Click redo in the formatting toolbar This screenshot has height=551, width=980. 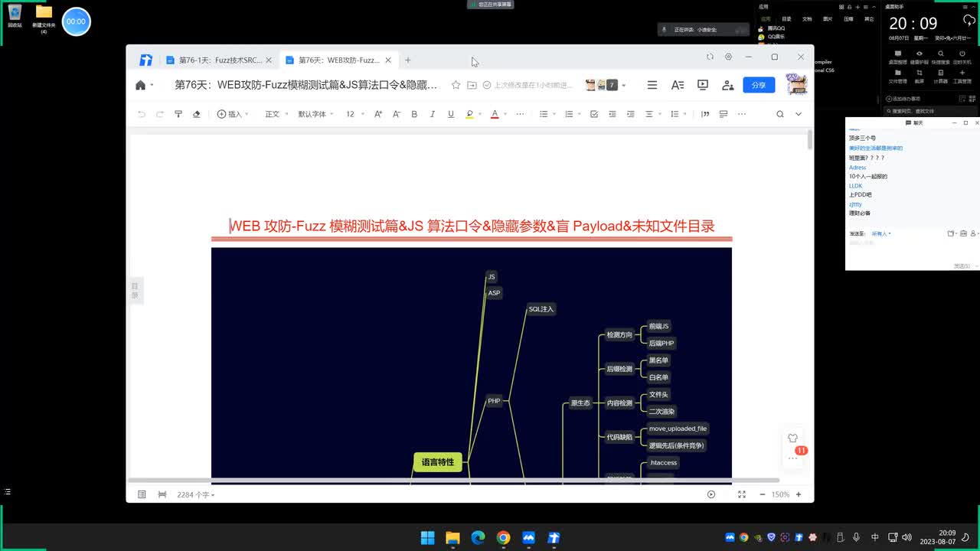point(160,114)
